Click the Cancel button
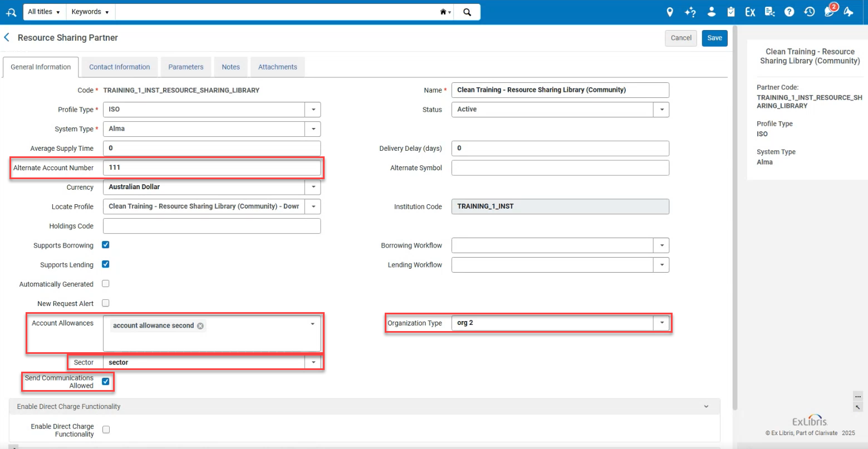This screenshot has height=449, width=868. [x=681, y=38]
